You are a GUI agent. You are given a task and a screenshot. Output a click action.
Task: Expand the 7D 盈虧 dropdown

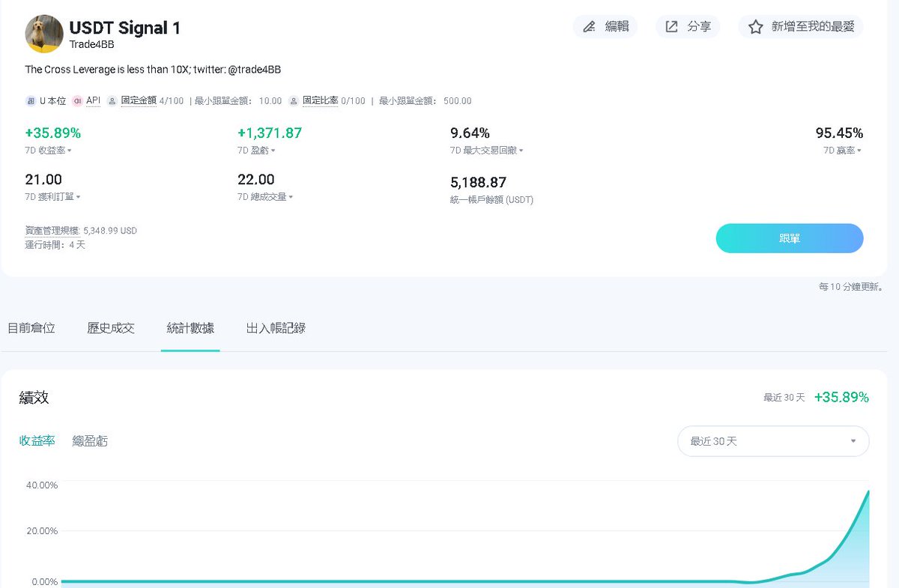(x=257, y=151)
